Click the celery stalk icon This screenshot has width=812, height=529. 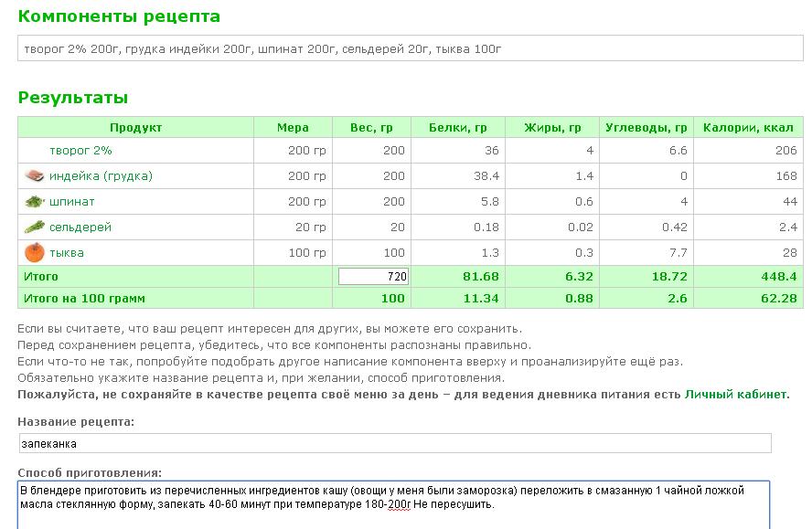coord(34,227)
